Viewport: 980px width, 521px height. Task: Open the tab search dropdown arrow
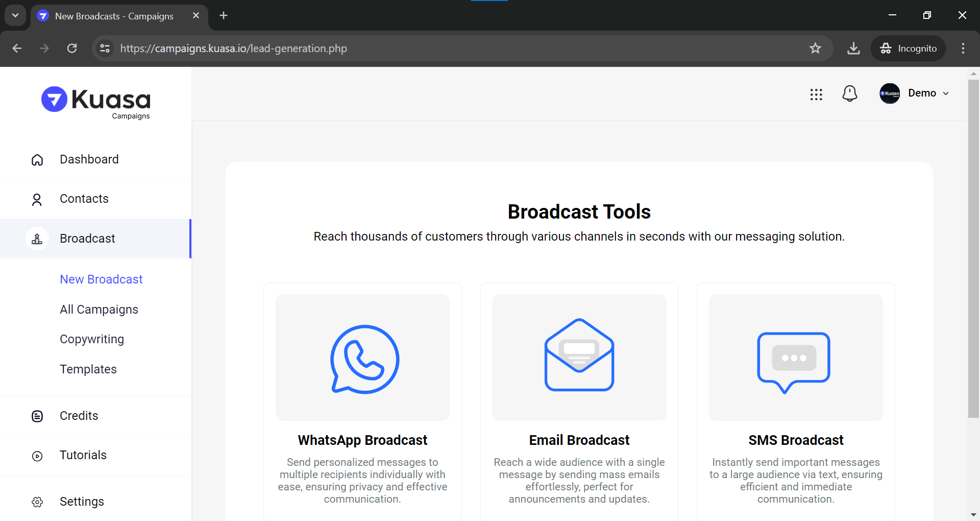15,15
